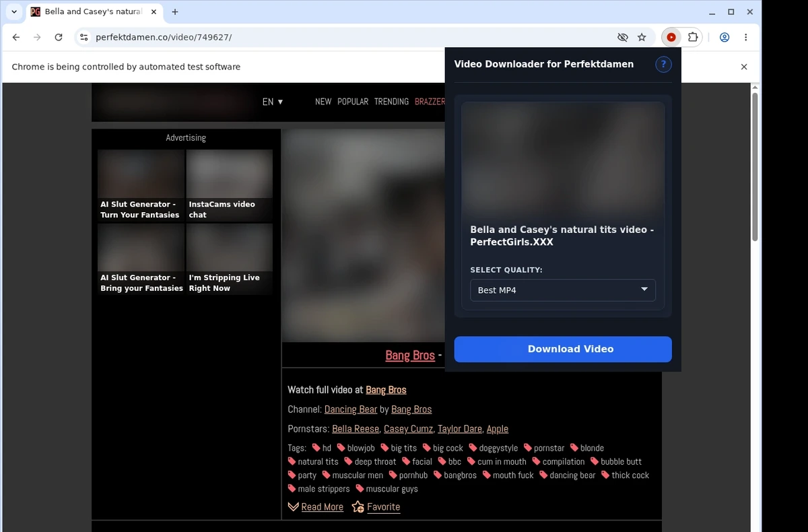Open the Chrome extensions puzzle icon
This screenshot has width=808, height=532.
pyautogui.click(x=692, y=38)
